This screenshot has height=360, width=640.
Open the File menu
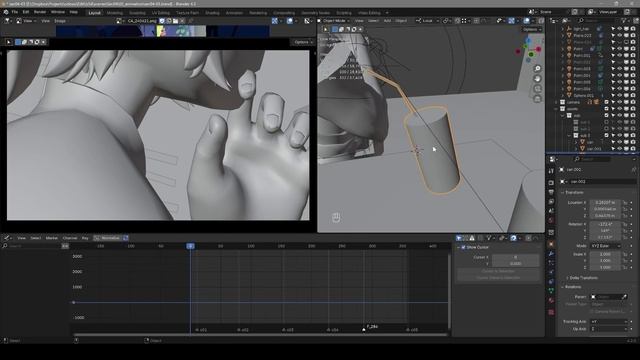pyautogui.click(x=15, y=12)
